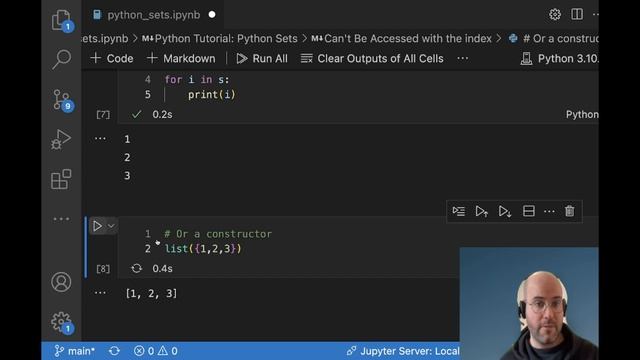Click Jupyter Server: Local status item
Screen dimensions: 640x360
point(403,351)
